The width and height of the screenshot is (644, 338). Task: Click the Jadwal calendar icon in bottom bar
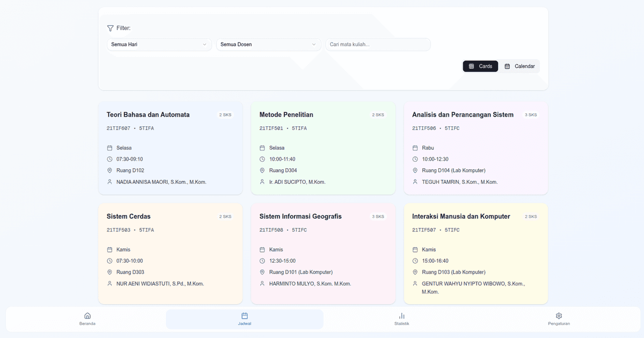[x=245, y=316]
